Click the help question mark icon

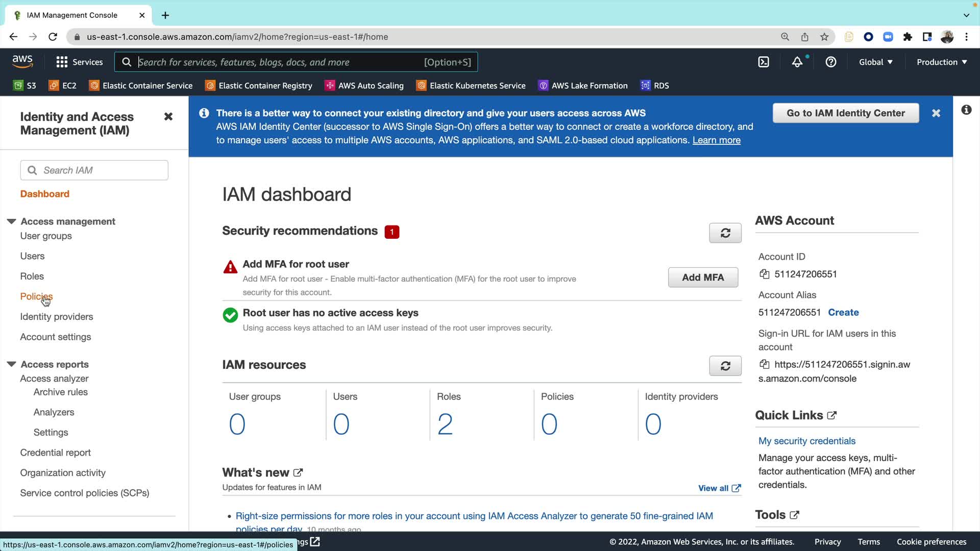(x=831, y=62)
